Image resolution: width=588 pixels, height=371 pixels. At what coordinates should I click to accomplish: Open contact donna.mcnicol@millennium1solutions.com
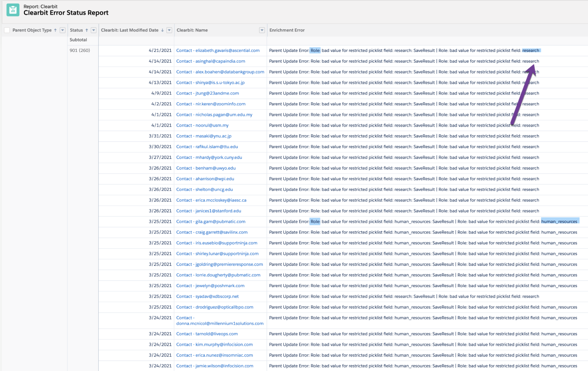pos(220,321)
